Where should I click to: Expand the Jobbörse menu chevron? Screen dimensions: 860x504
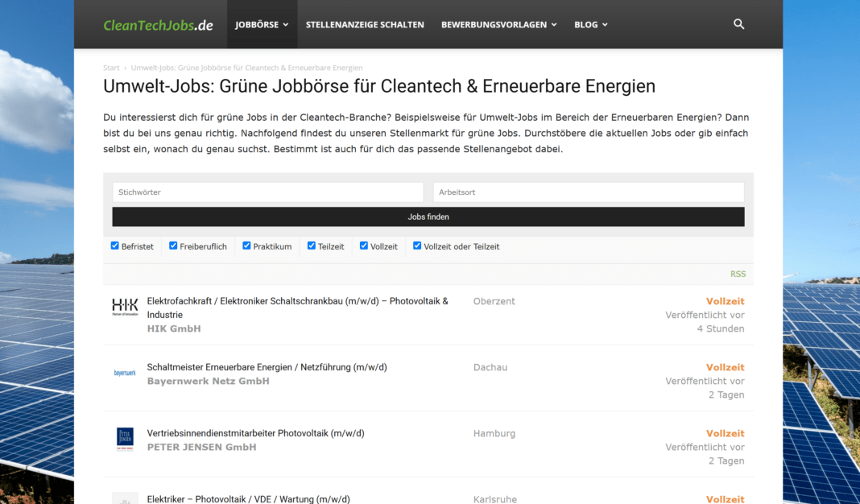click(286, 25)
